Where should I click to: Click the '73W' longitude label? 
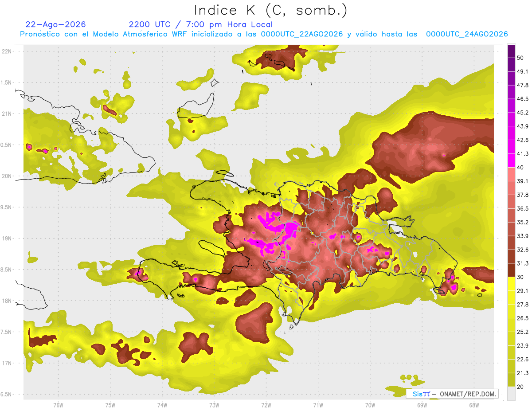tap(214, 405)
